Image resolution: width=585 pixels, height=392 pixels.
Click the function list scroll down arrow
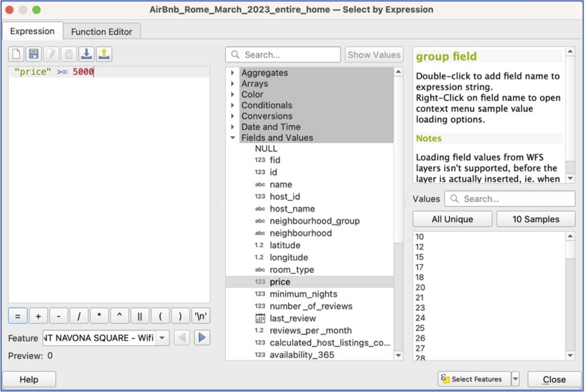[398, 355]
